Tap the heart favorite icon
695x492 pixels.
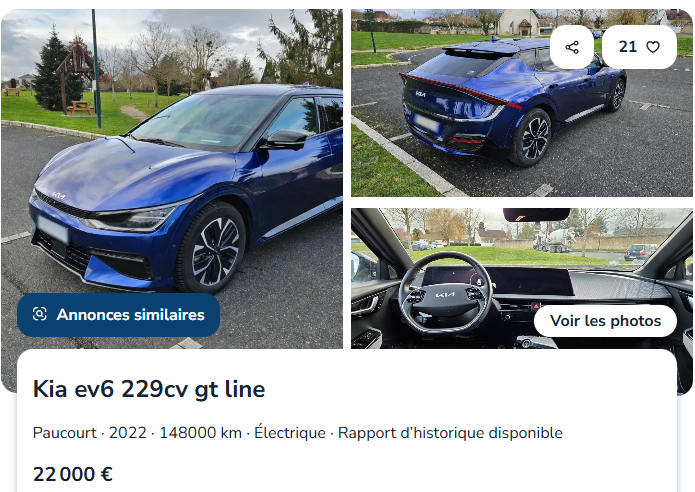click(653, 47)
